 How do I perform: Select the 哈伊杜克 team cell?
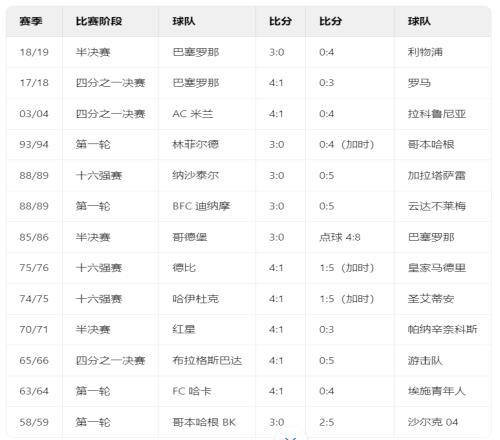[x=196, y=299]
